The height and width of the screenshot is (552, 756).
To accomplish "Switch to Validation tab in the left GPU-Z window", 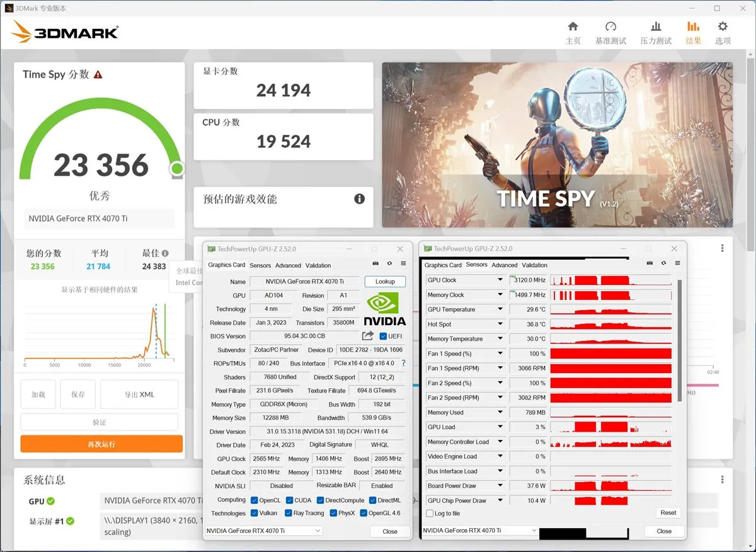I will tap(318, 265).
